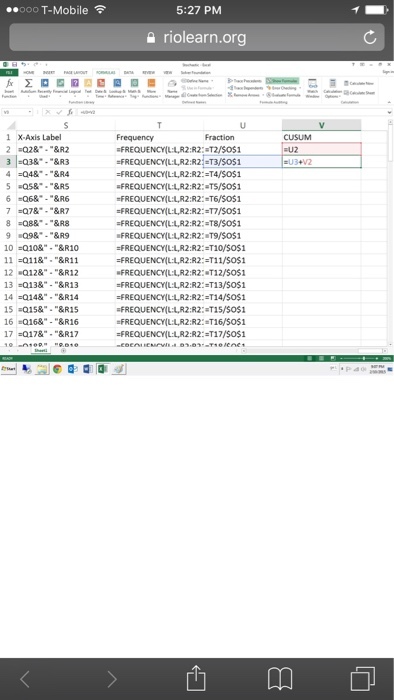Click Evaluate Formula
The width and height of the screenshot is (394, 700).
click(284, 95)
